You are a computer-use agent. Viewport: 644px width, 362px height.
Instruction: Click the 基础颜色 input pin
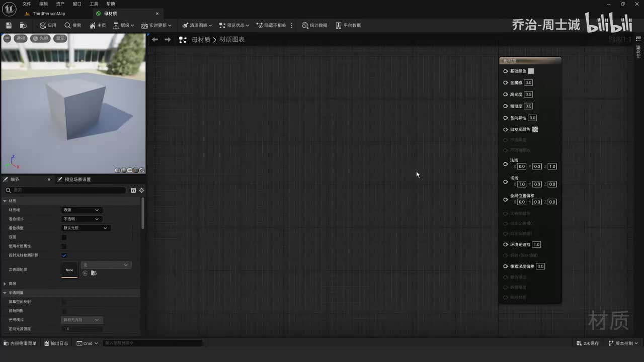click(x=506, y=71)
